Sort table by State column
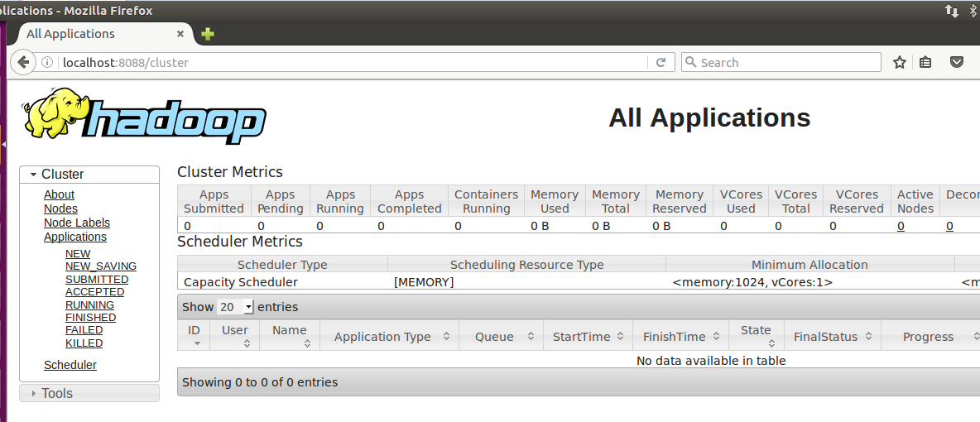Viewport: 980px width, 422px height. [x=757, y=336]
